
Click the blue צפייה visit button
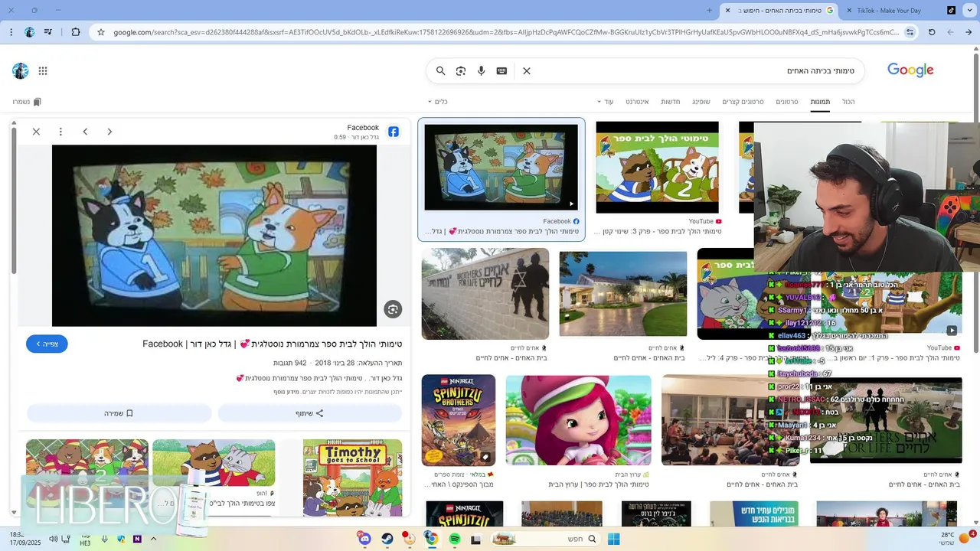click(47, 344)
